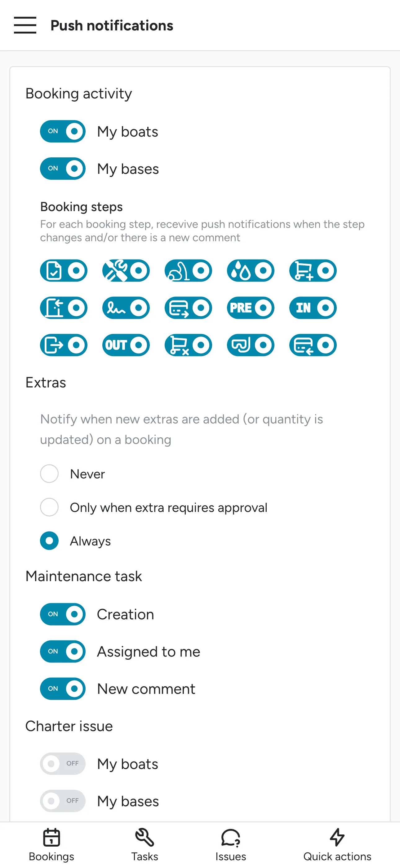Toggle the water drops booking step

pyautogui.click(x=251, y=271)
